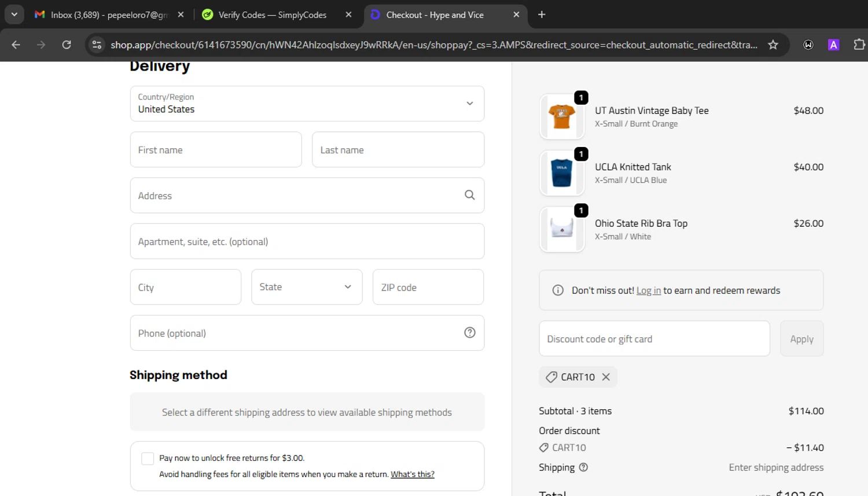Open the tab search dropdown

(14, 14)
